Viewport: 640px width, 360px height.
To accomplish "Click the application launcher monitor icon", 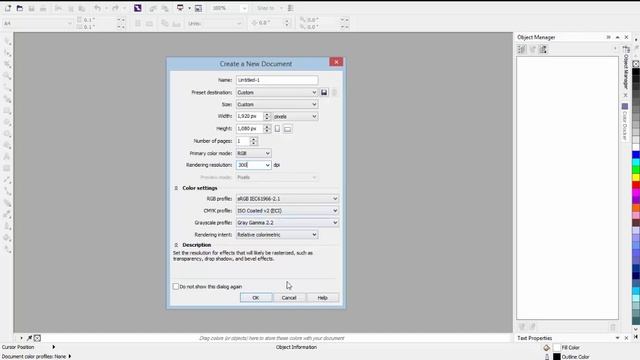I will pyautogui.click(x=180, y=8).
